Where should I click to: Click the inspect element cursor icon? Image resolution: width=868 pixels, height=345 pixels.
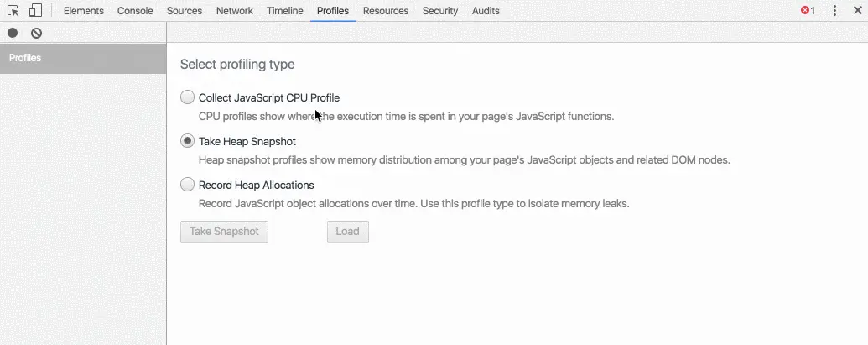pos(13,11)
